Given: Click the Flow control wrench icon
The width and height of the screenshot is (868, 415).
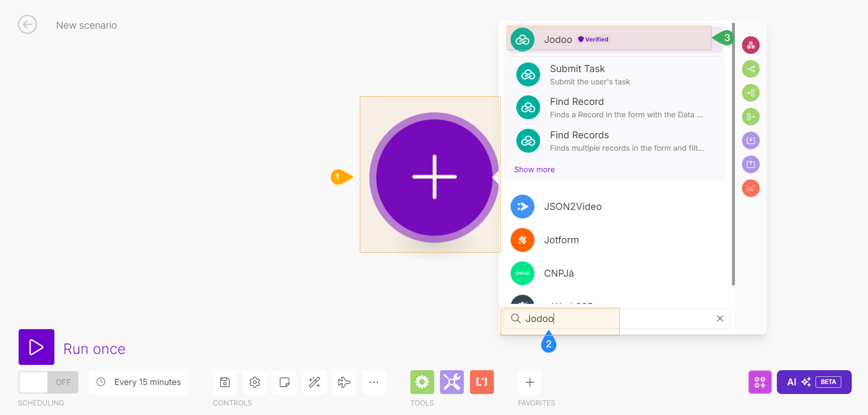Looking at the screenshot, I should pyautogui.click(x=452, y=382).
